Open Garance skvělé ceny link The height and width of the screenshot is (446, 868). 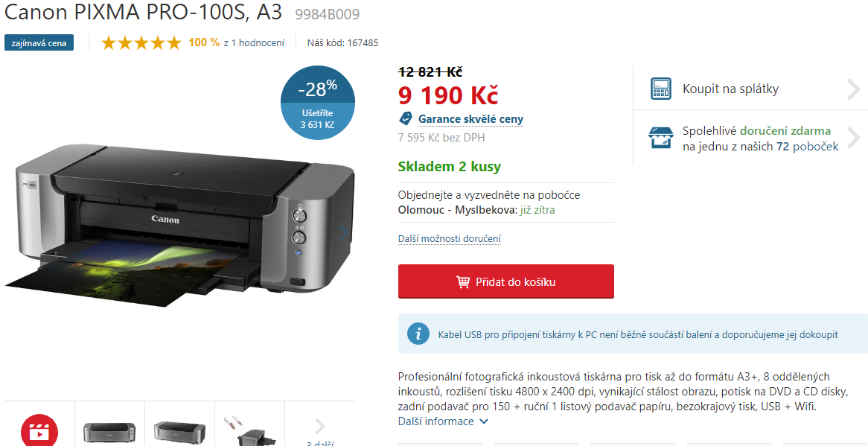point(470,119)
